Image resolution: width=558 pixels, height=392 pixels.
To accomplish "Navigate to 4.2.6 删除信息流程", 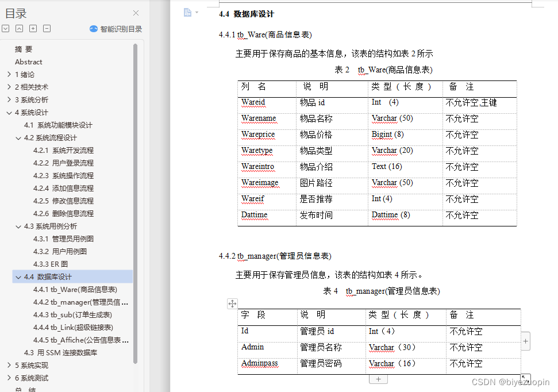I will 63,213.
